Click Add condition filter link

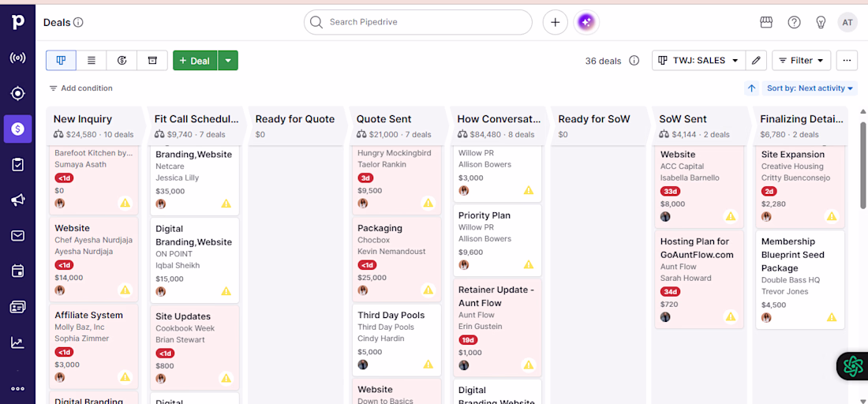tap(80, 88)
